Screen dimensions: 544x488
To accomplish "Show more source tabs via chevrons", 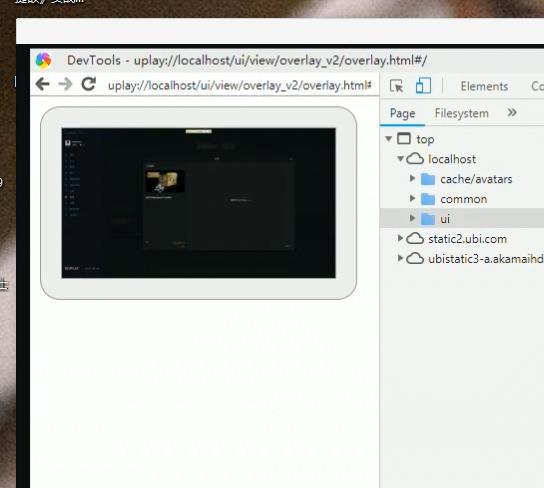I will pyautogui.click(x=512, y=112).
